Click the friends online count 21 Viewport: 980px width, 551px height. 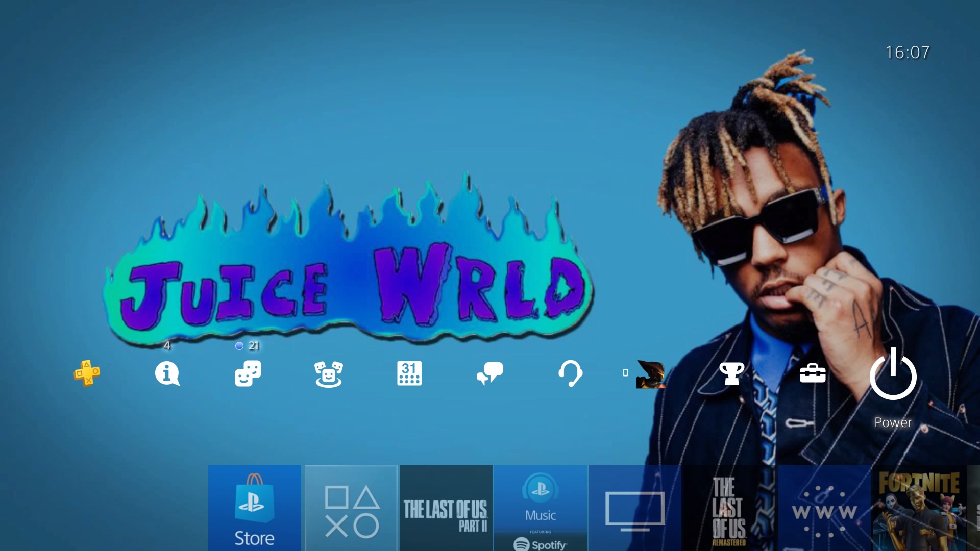(254, 346)
